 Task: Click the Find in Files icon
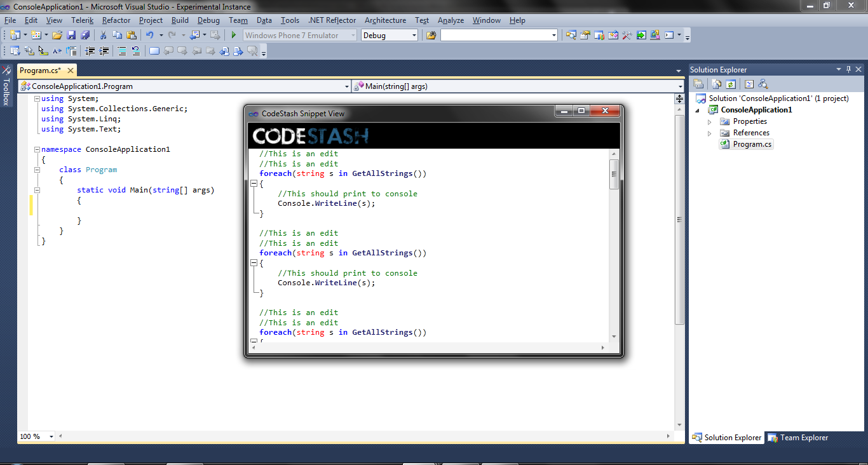(x=431, y=36)
